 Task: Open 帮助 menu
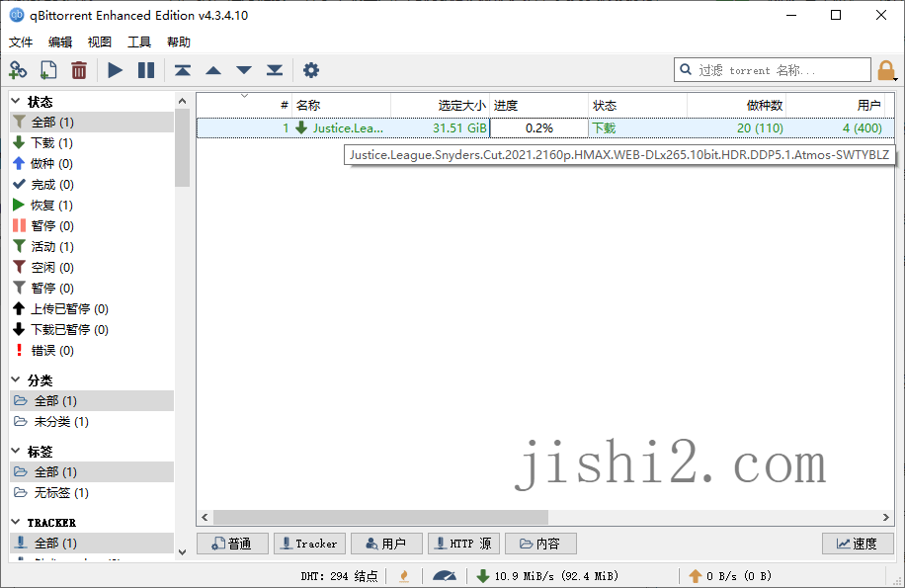179,42
